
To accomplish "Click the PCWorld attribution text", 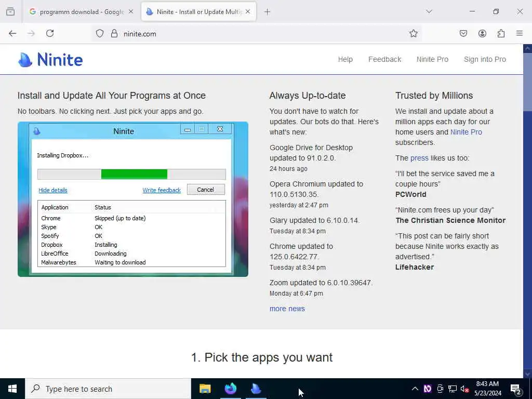I will click(x=410, y=194).
